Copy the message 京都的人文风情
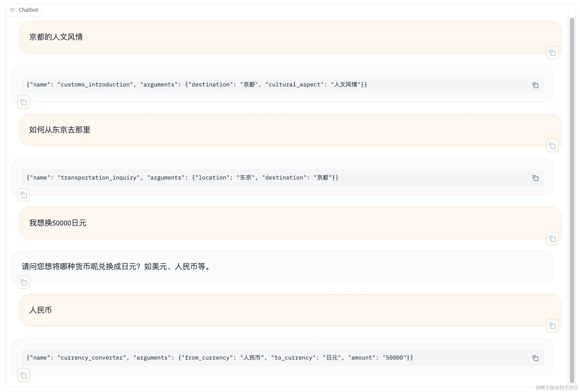 click(x=552, y=53)
